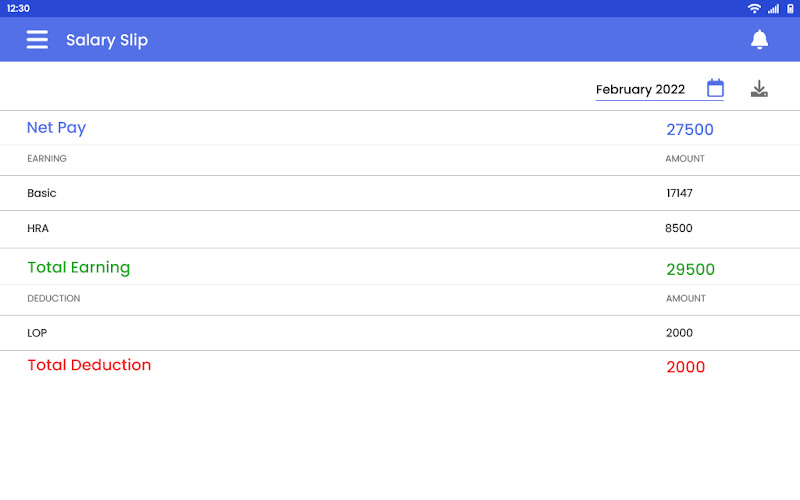800x500 pixels.
Task: Click the Total Deduction label
Action: click(x=89, y=365)
